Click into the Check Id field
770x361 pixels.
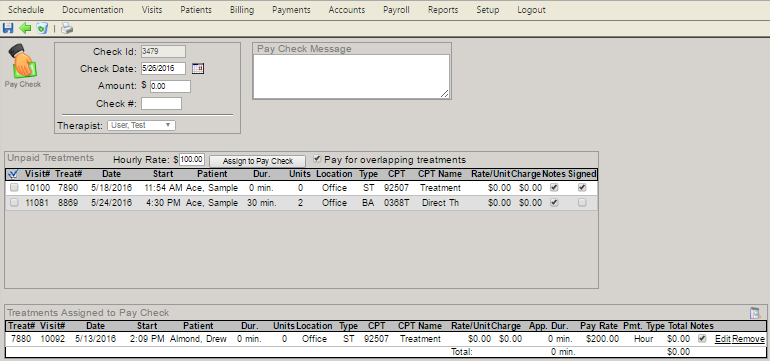(x=164, y=51)
